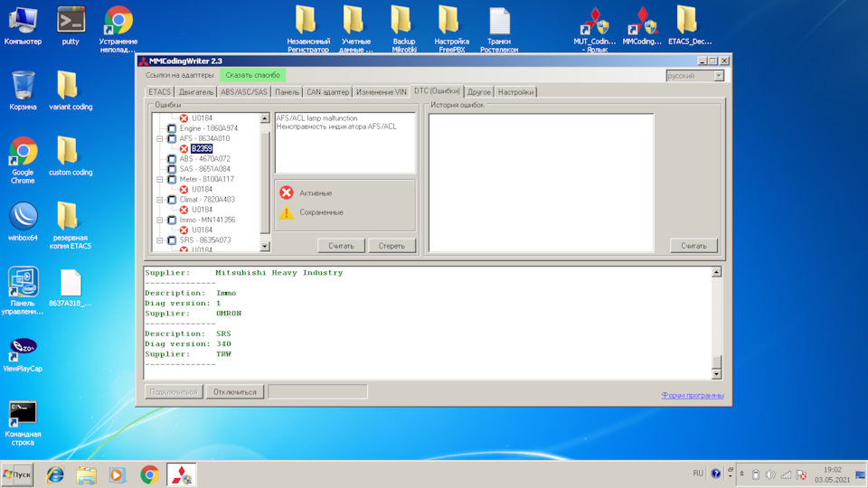Launch ViewPlayCap from desktop
This screenshot has width=868, height=488.
coord(23,354)
